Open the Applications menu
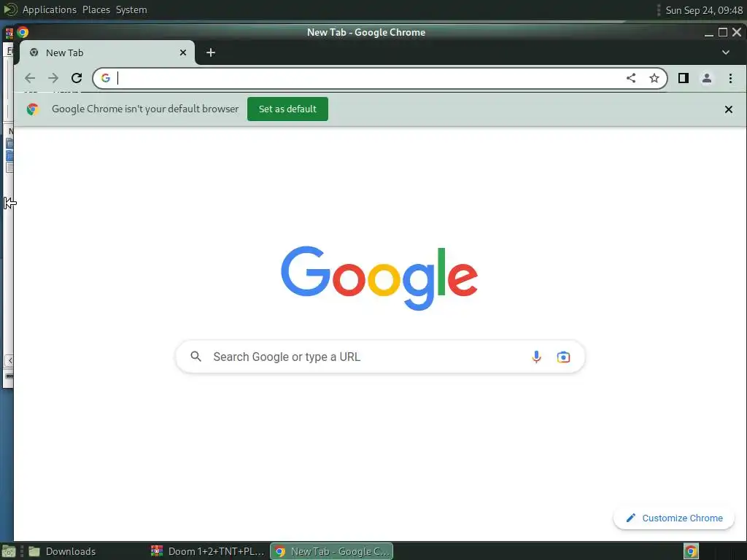Screen dimensions: 747x560 coord(49,10)
